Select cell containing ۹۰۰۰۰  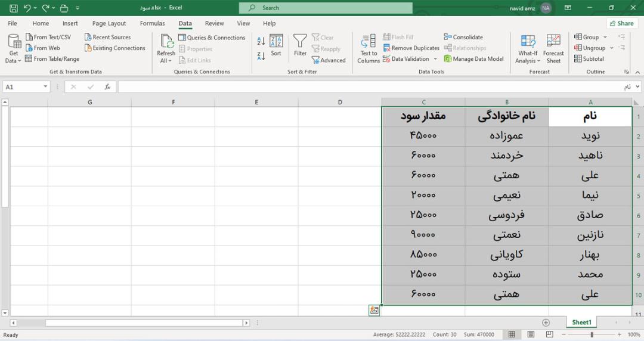[423, 235]
